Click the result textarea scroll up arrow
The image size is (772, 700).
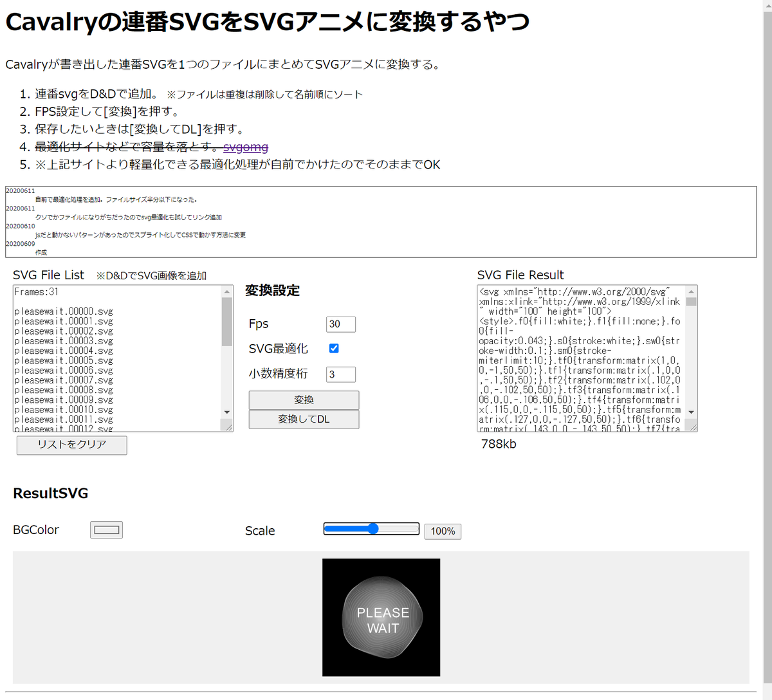(692, 292)
